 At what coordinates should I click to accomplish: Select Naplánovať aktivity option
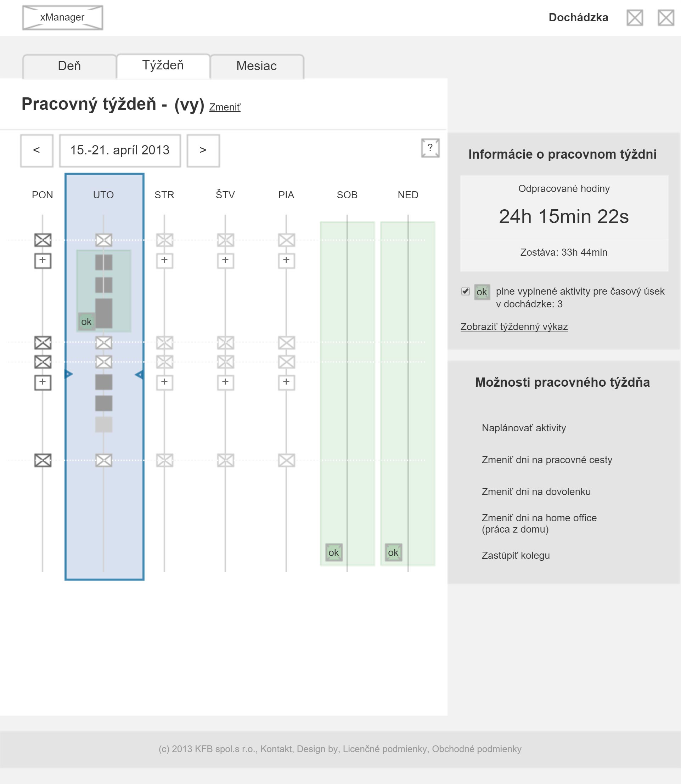point(524,428)
